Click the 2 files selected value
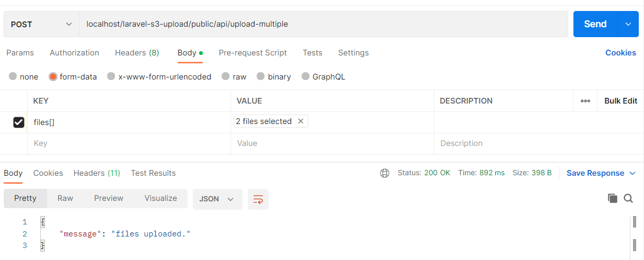Image resolution: width=644 pixels, height=260 pixels. click(264, 121)
